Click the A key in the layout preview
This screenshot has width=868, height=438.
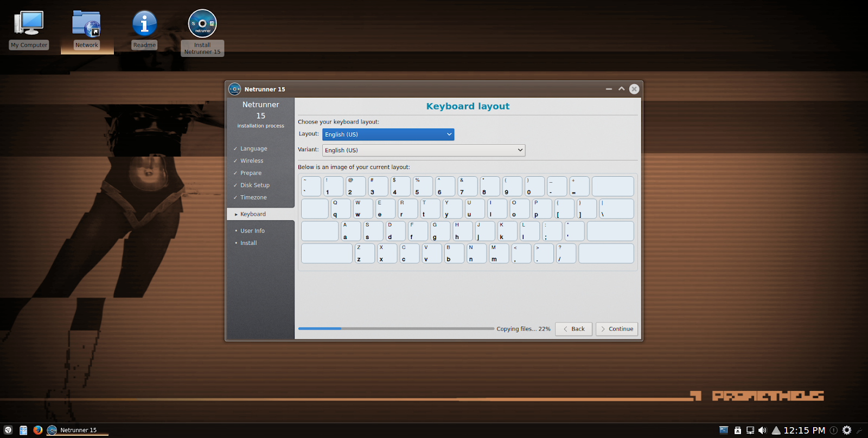[x=351, y=231]
